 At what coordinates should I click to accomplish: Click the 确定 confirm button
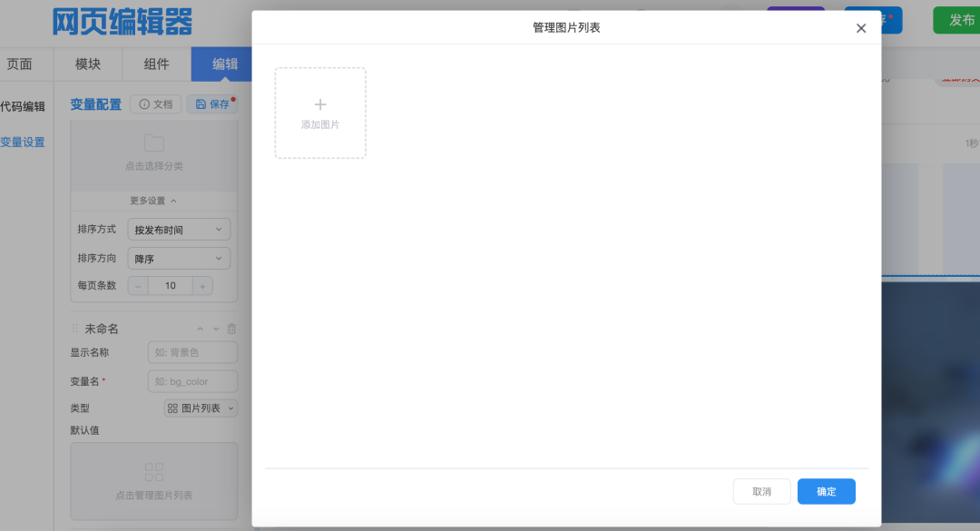point(827,492)
